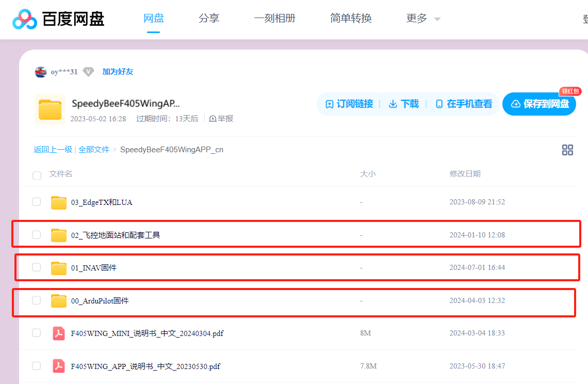Image resolution: width=588 pixels, height=384 pixels.
Task: Click PDF icon of F405WING_APP manual
Action: coord(58,366)
